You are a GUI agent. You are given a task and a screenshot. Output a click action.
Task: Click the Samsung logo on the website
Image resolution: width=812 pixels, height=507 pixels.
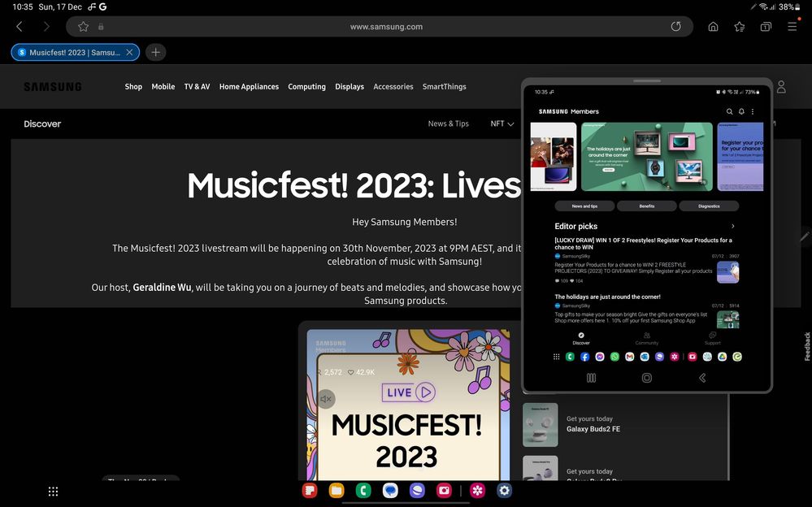coord(53,87)
